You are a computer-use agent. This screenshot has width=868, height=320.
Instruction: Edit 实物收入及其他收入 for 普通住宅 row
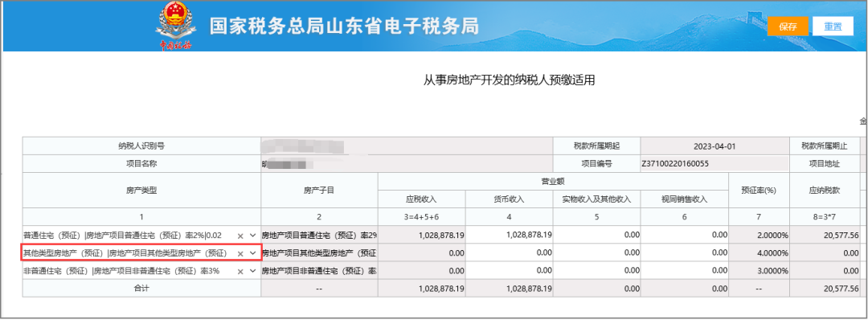[x=596, y=235]
